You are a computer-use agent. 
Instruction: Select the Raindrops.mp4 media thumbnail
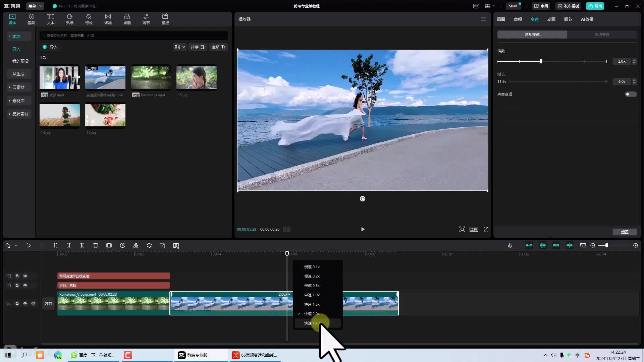coord(151,77)
